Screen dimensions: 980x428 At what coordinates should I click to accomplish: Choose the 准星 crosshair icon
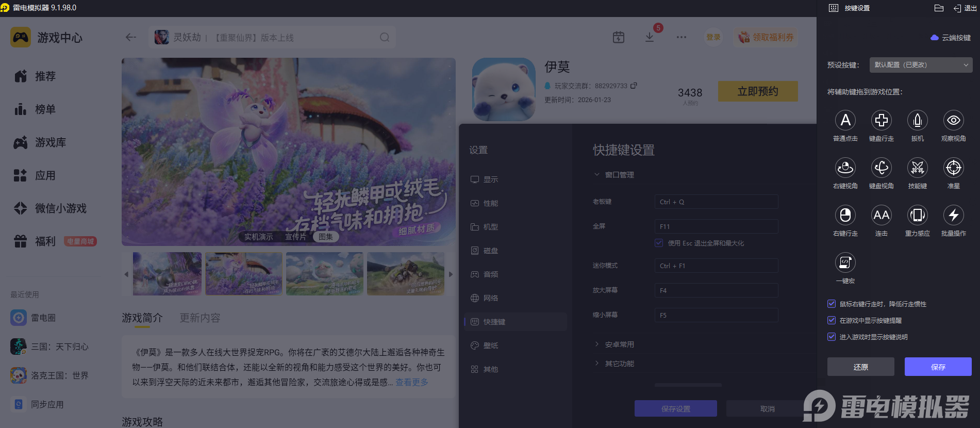pos(954,168)
